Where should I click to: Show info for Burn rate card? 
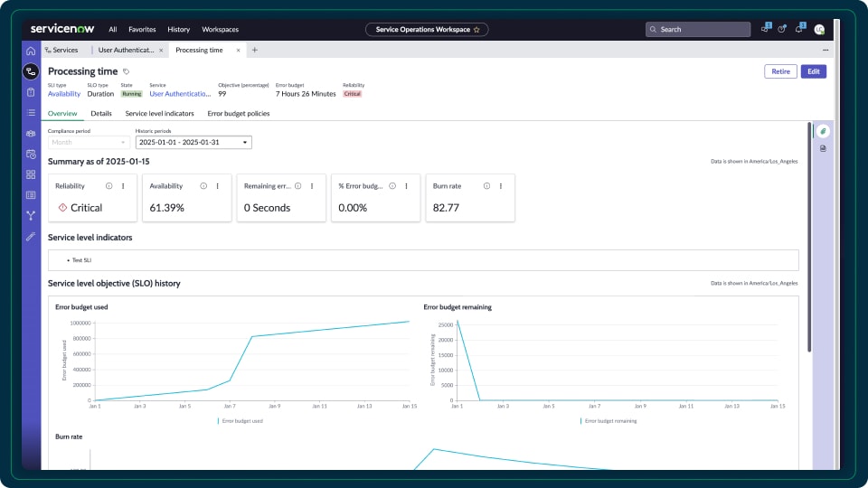486,186
